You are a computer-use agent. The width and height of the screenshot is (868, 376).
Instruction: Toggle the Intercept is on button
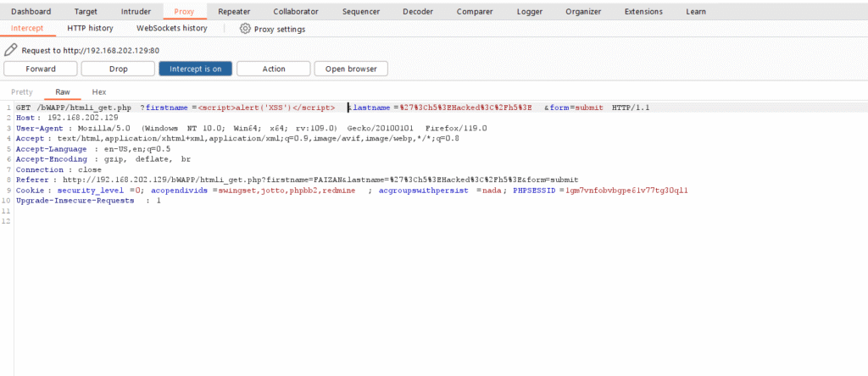(x=196, y=69)
